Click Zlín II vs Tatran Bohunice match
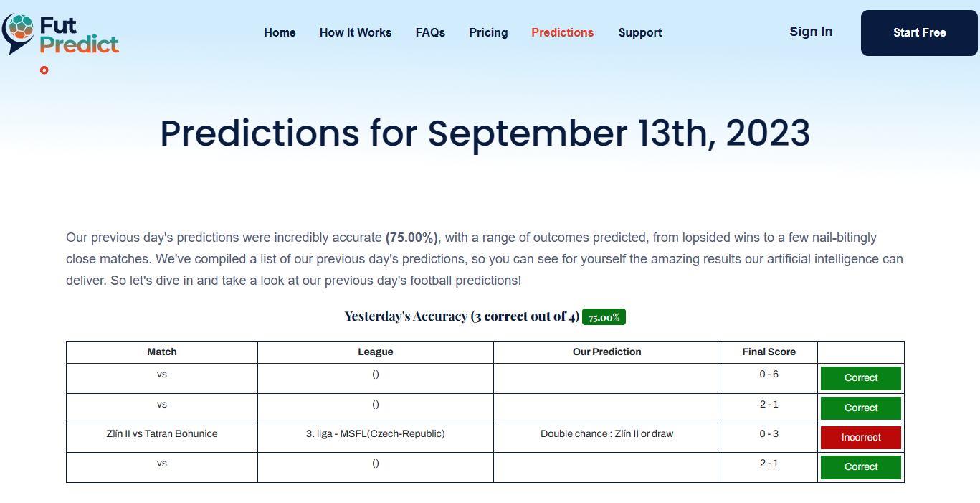980x503 pixels. point(162,433)
